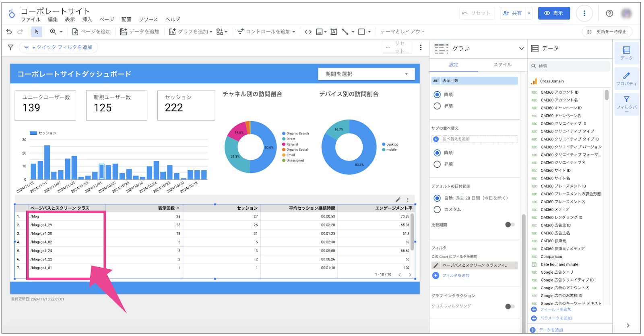
Task: Open the コントロールを追加 dropdown
Action: pos(266,31)
